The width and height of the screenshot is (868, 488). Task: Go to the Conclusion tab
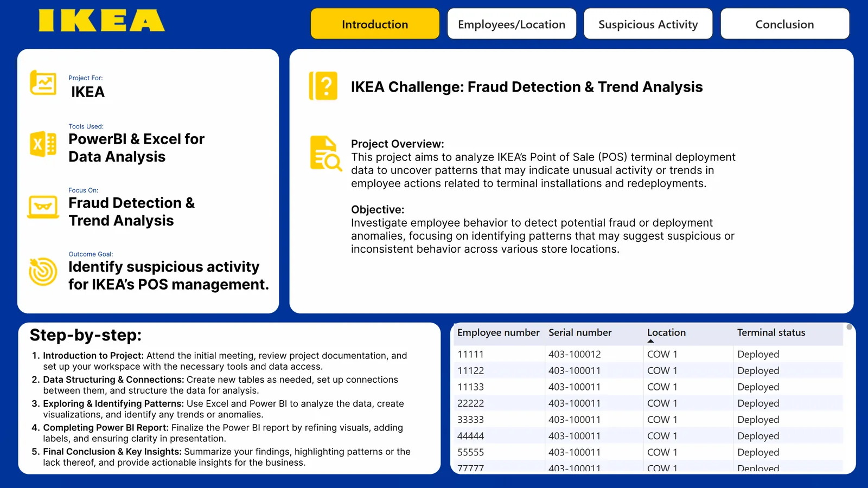784,24
